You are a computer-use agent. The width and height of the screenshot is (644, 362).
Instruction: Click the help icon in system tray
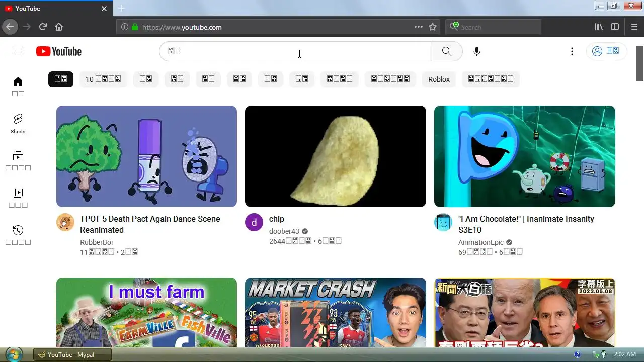tap(577, 354)
